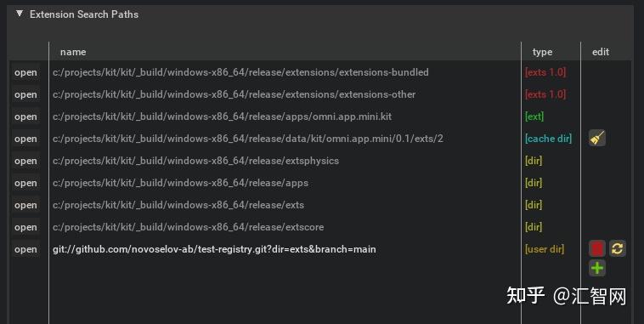The height and width of the screenshot is (324, 644).
Task: Select the name column header
Action: click(x=73, y=52)
